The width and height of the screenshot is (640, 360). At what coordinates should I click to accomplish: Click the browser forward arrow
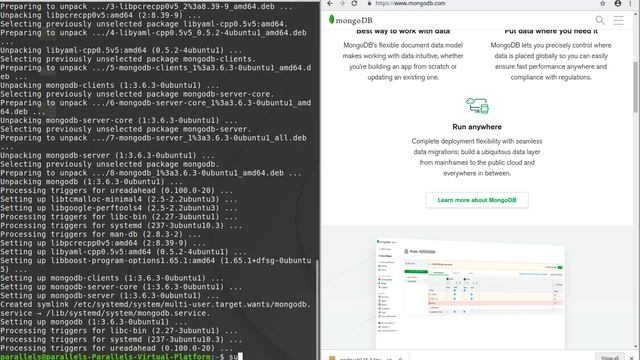pos(342,3)
